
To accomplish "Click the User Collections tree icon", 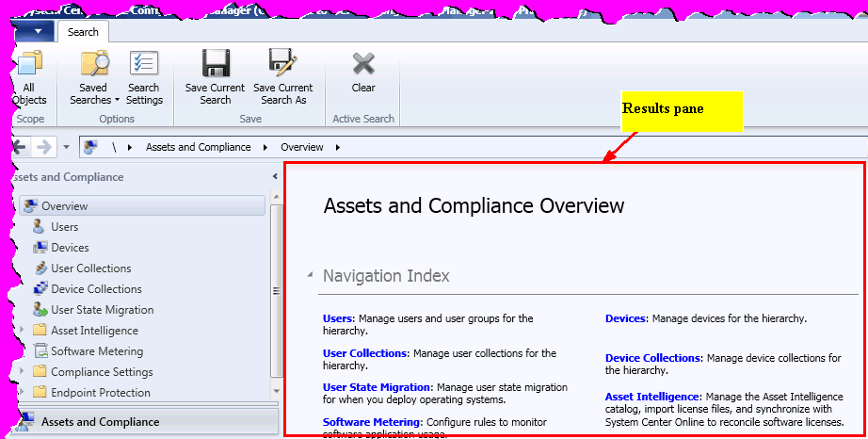I will tap(40, 268).
